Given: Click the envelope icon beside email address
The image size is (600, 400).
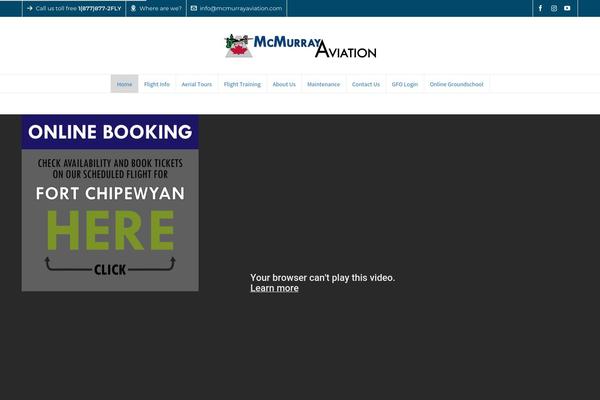Looking at the screenshot, I should point(194,8).
